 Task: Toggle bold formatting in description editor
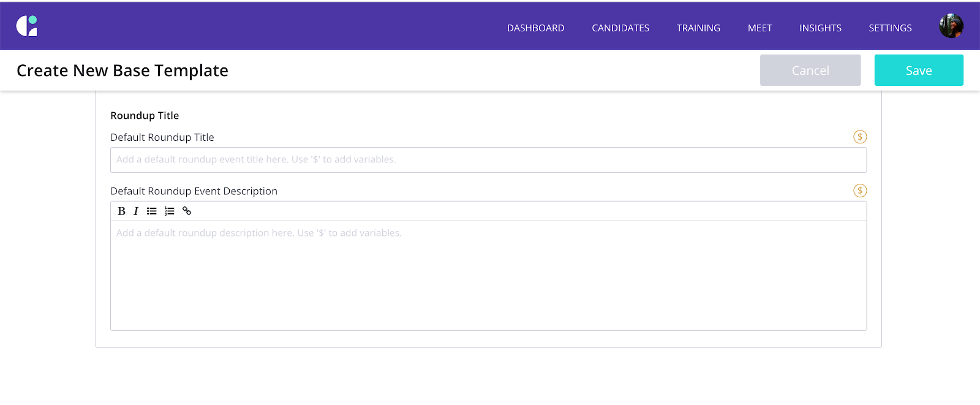pyautogui.click(x=121, y=211)
